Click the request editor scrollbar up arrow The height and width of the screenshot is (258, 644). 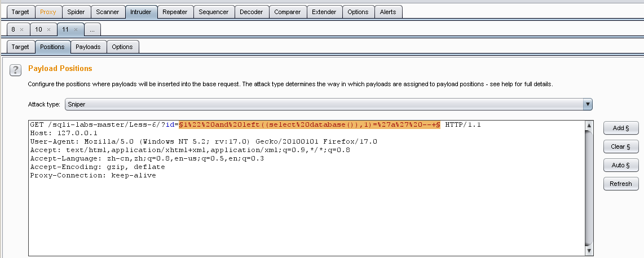(x=589, y=125)
